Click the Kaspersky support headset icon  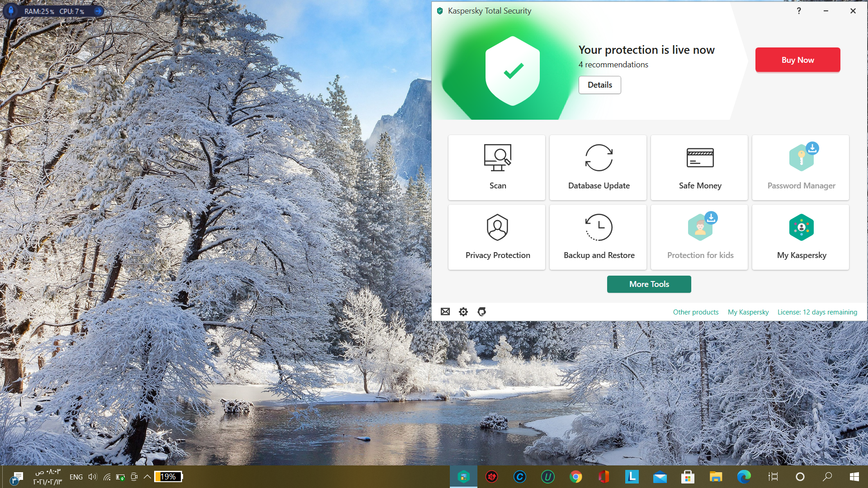pyautogui.click(x=482, y=312)
